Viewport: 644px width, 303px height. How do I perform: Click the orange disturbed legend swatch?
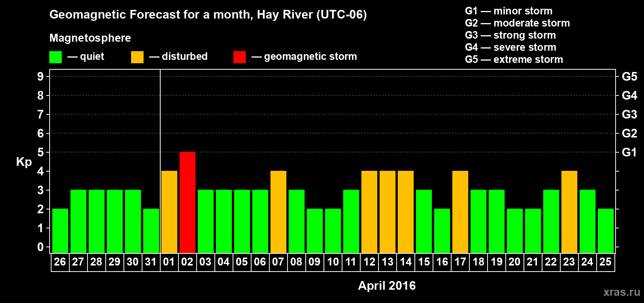coord(137,57)
